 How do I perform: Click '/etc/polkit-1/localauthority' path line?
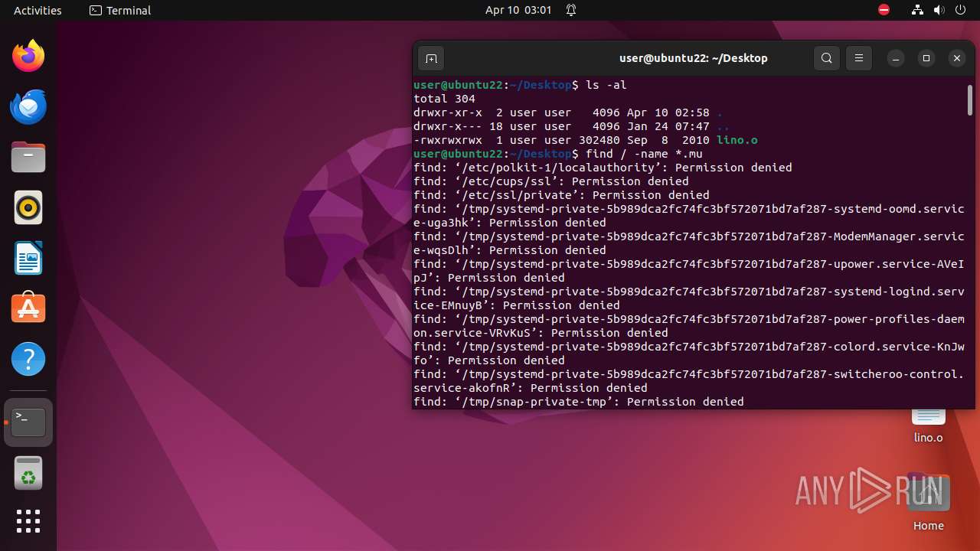603,168
